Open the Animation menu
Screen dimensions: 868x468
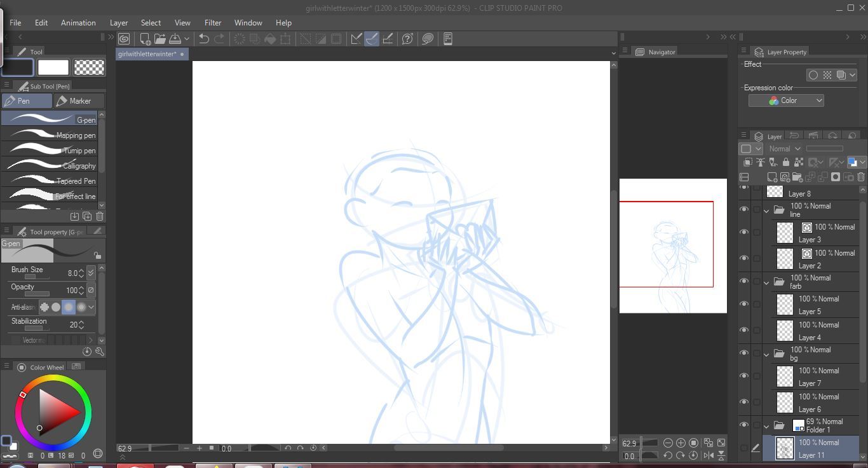[x=78, y=22]
